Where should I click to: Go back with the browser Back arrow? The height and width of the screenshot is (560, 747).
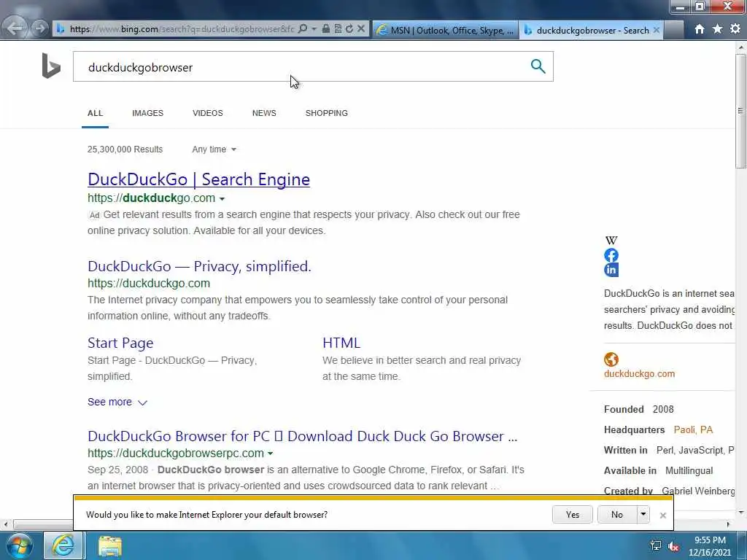pos(15,28)
